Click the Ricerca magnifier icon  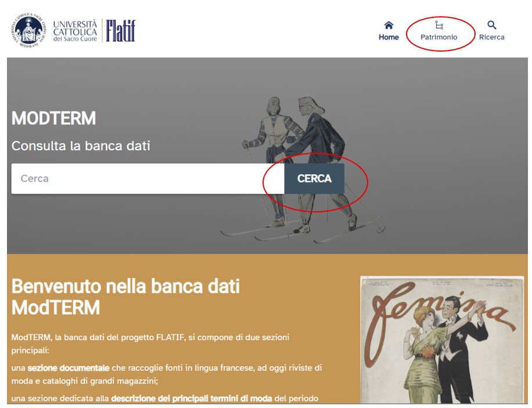click(x=491, y=25)
